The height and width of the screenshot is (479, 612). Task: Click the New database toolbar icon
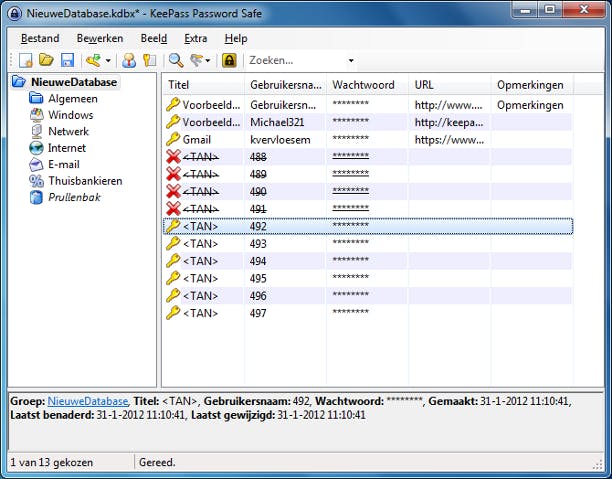pyautogui.click(x=26, y=61)
